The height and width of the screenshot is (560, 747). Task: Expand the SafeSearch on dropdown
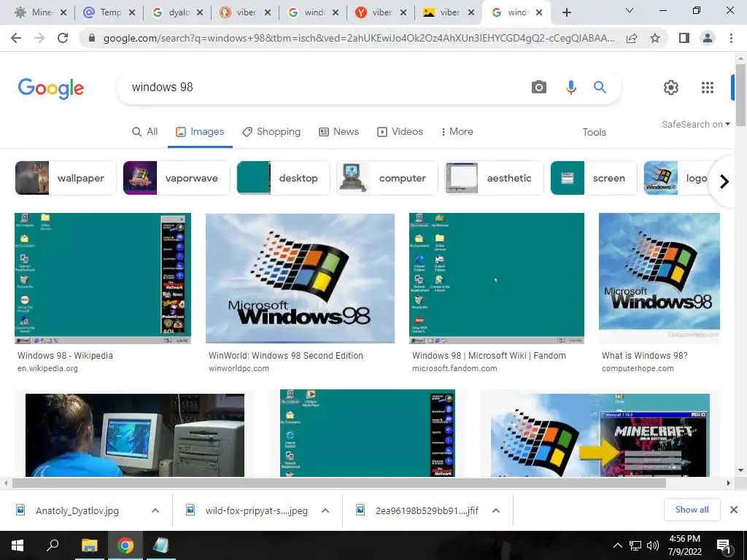695,124
